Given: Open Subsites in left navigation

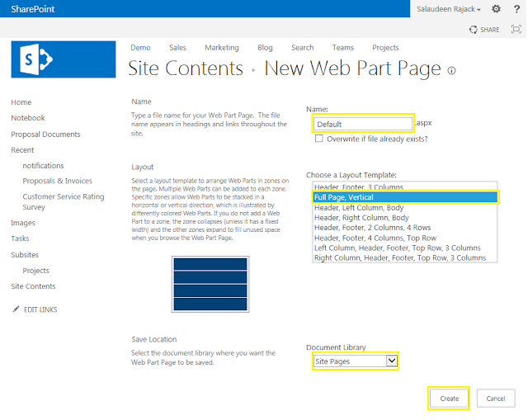Looking at the screenshot, I should point(25,255).
